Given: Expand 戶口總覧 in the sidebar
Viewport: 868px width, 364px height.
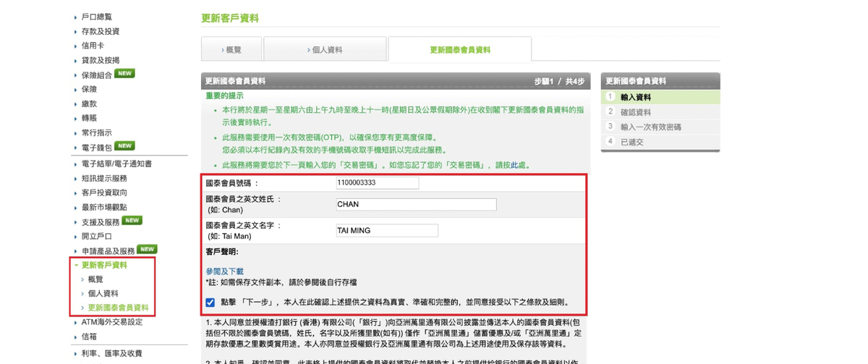Looking at the screenshot, I should coord(96,17).
